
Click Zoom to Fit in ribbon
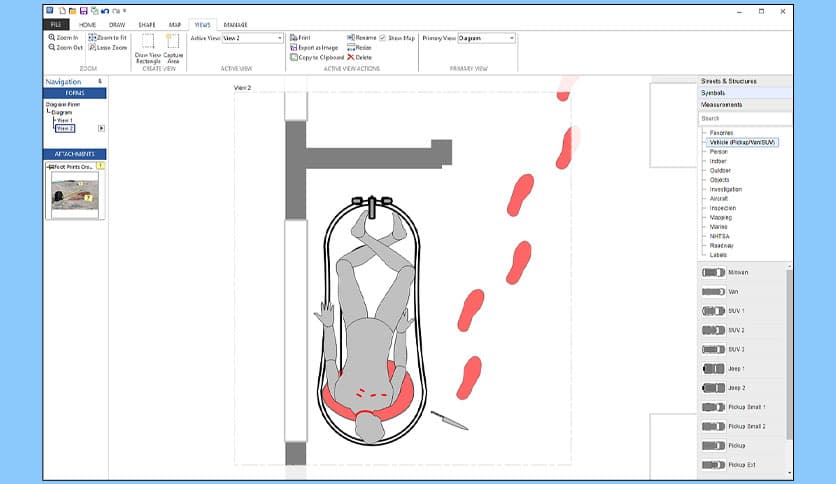point(108,37)
